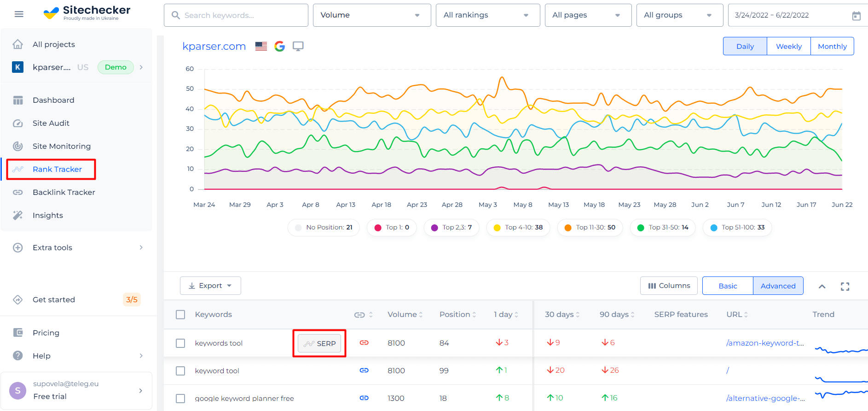Toggle the Top 11-30 legend series
Image resolution: width=868 pixels, height=411 pixels.
pyautogui.click(x=590, y=228)
